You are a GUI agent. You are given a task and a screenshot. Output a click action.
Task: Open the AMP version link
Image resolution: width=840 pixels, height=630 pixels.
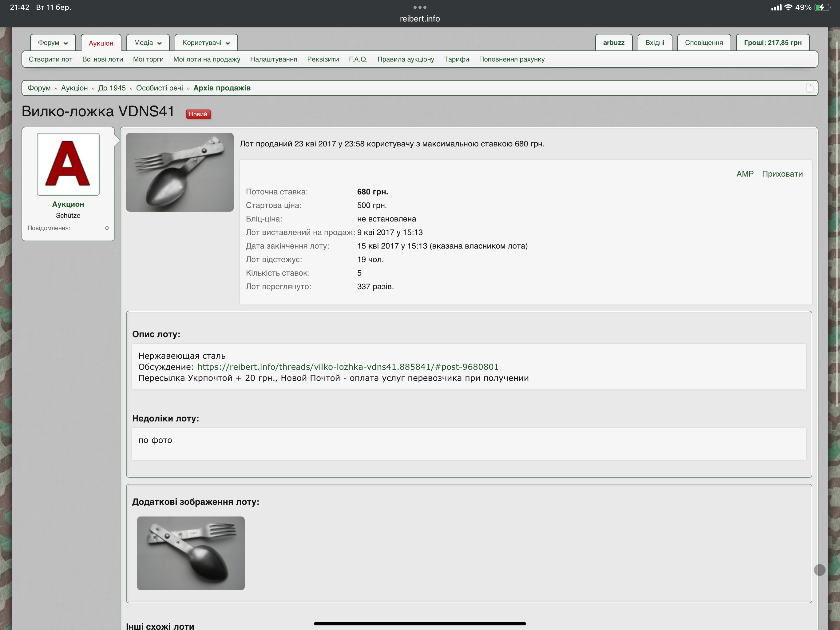(745, 174)
